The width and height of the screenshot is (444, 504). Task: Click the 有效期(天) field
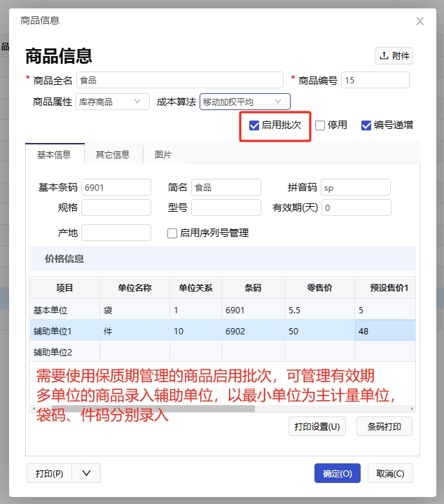click(x=356, y=207)
